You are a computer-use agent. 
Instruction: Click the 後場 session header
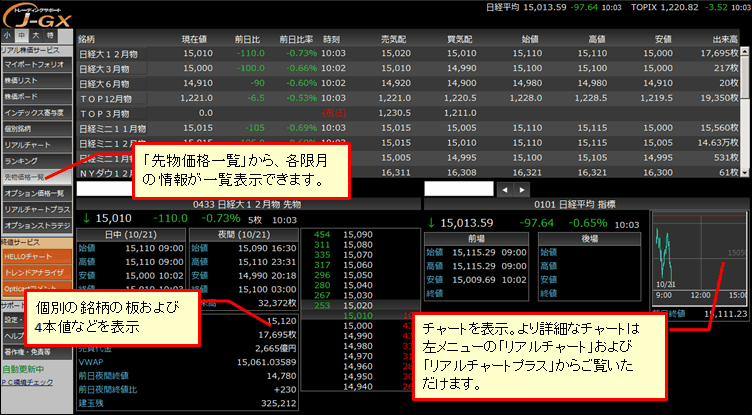point(589,239)
